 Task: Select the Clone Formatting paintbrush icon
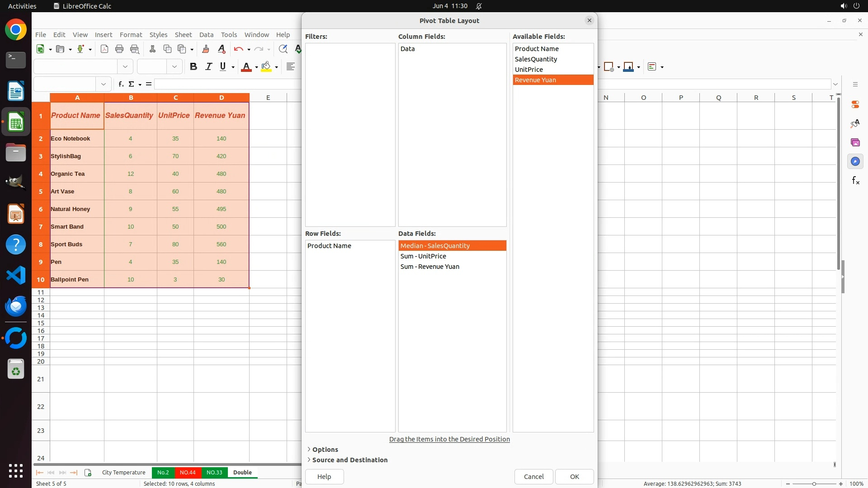pyautogui.click(x=206, y=49)
